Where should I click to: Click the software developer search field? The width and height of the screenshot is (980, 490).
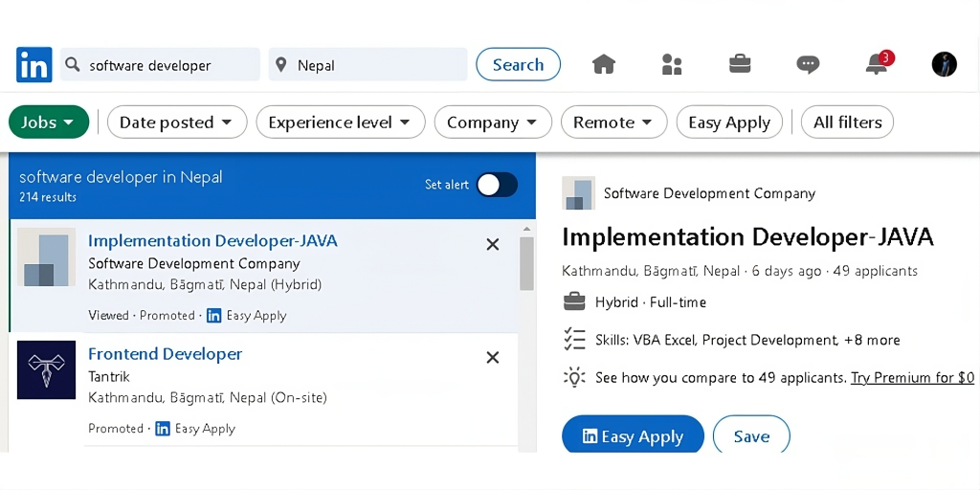160,64
